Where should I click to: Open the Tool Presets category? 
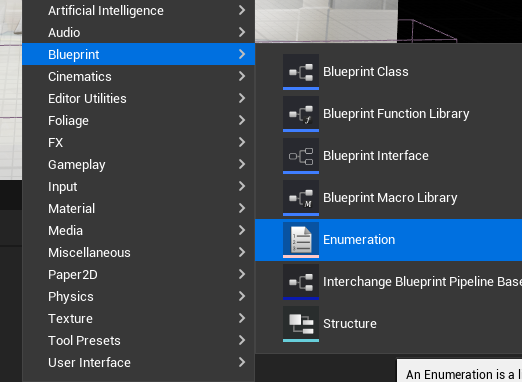click(x=138, y=340)
